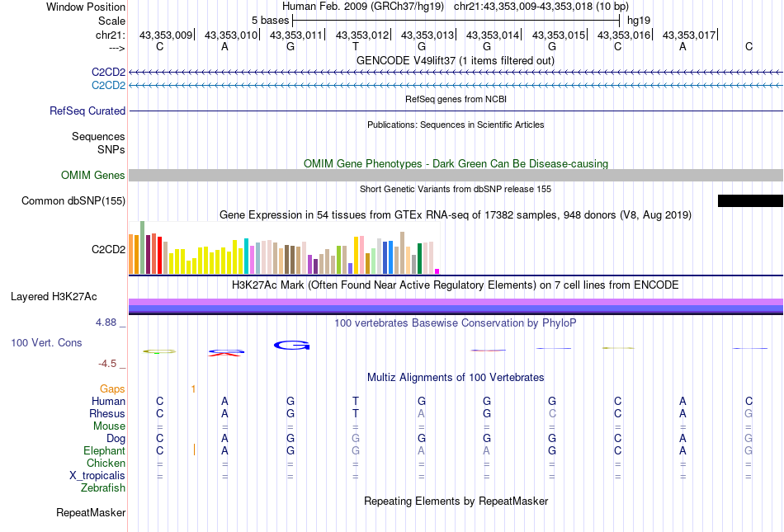Screen dimensions: 784x532
Task: Click the X_tropicalis alignment row label
Action: pos(97,476)
